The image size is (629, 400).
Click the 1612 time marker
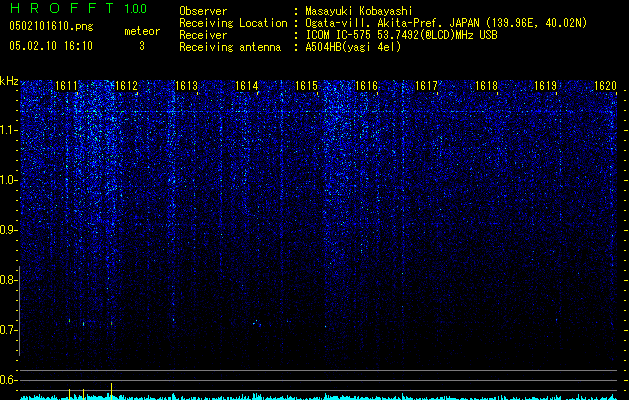pos(126,86)
